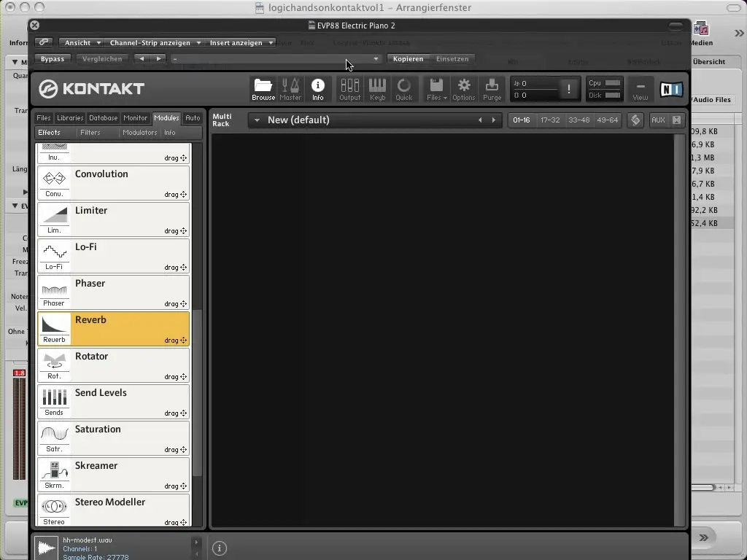Screen dimensions: 747x560
Task: Select next plugin setting arrow
Action: [x=158, y=58]
